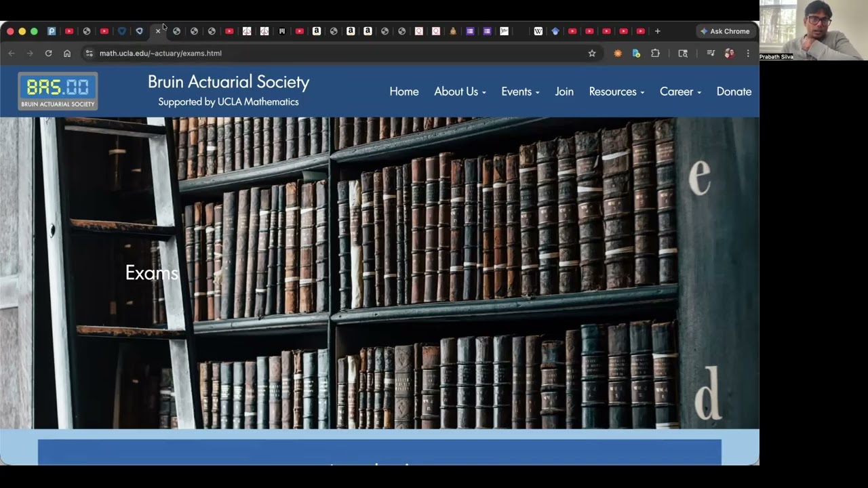Open the Donate page
Image resolution: width=868 pixels, height=488 pixels.
click(734, 91)
